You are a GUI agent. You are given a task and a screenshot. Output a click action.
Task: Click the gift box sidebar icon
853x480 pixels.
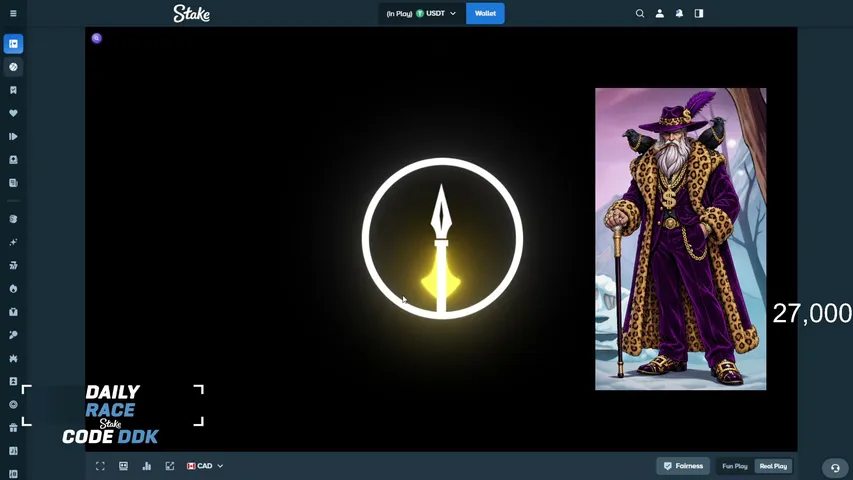13,428
